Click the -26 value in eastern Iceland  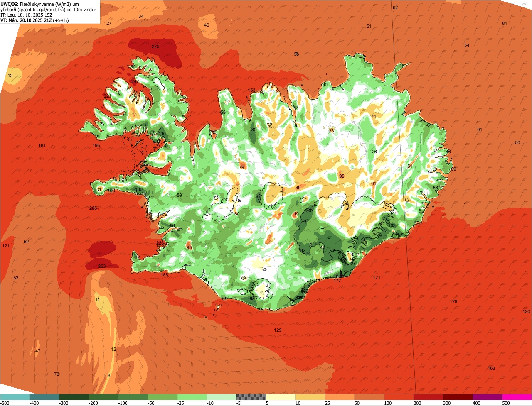coord(374,152)
